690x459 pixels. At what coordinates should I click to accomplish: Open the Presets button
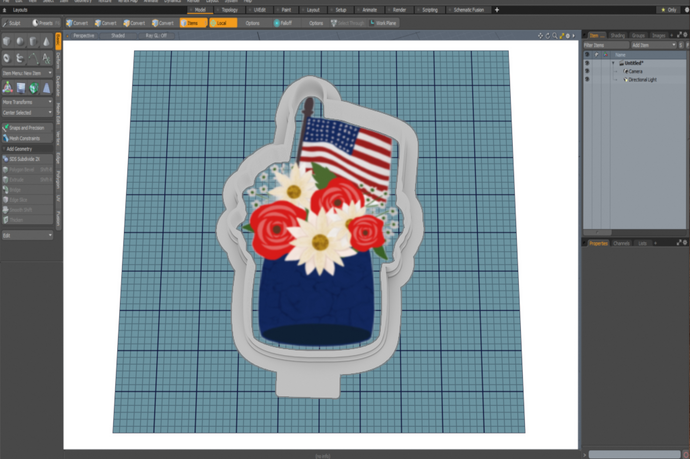(x=44, y=23)
